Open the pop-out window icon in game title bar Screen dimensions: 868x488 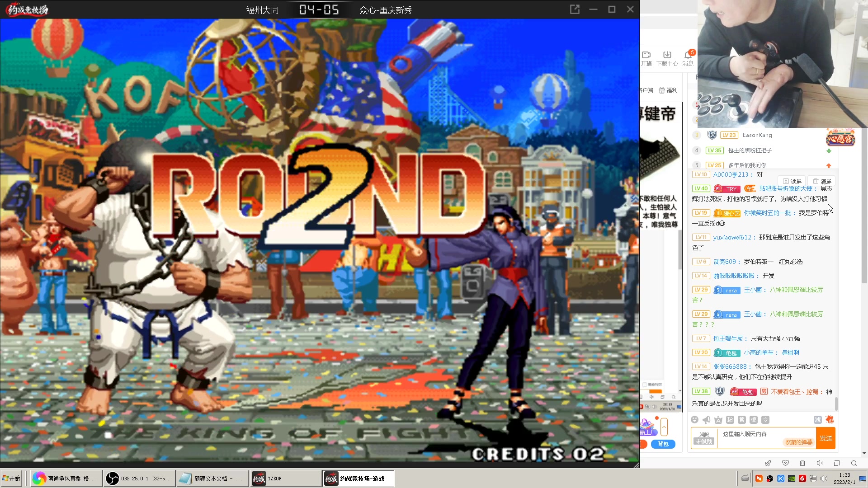(x=575, y=9)
